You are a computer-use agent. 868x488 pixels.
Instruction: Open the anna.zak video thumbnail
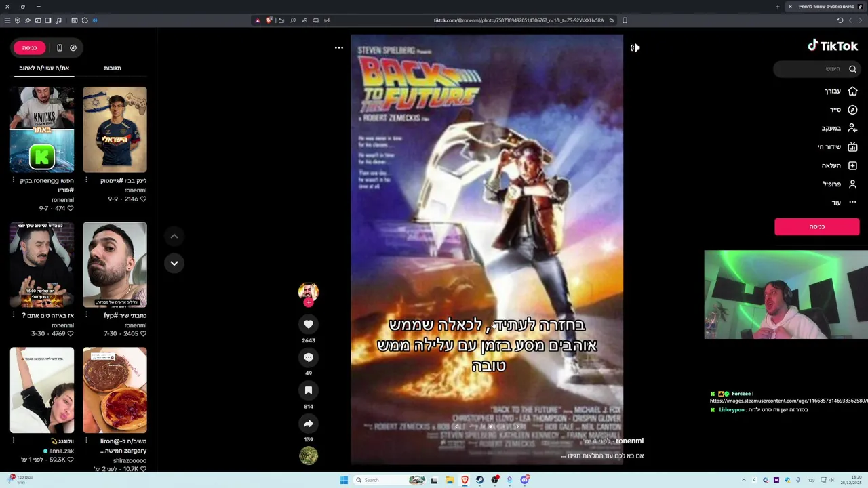[x=42, y=390]
